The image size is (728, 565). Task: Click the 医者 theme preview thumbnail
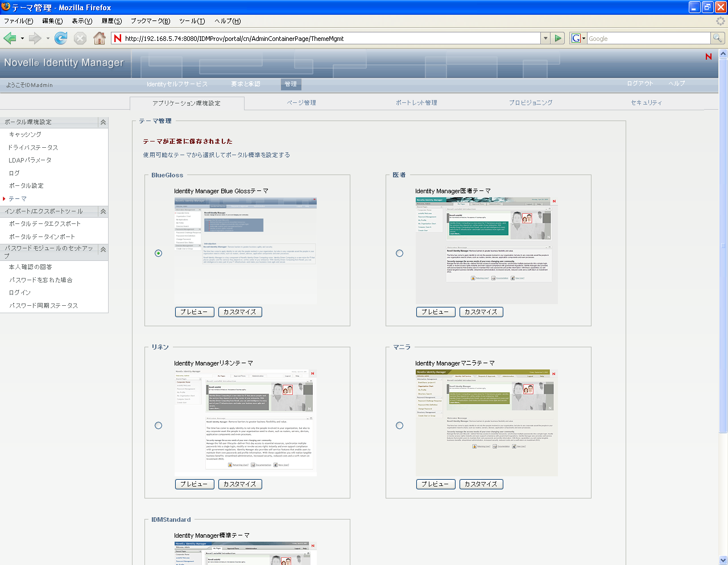coord(486,250)
